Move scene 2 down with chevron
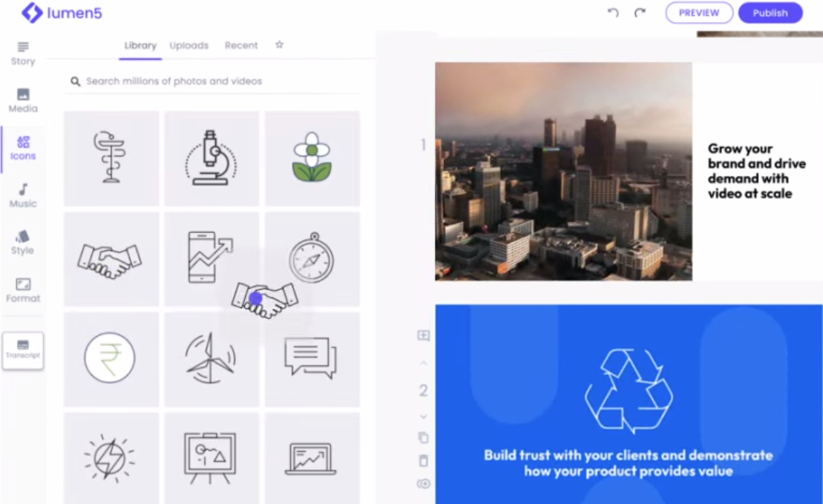This screenshot has width=823, height=504. click(x=423, y=416)
